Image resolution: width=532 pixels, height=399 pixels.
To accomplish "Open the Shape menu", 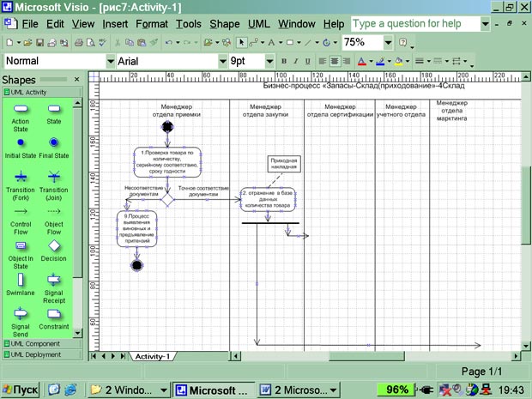I will coord(224,24).
